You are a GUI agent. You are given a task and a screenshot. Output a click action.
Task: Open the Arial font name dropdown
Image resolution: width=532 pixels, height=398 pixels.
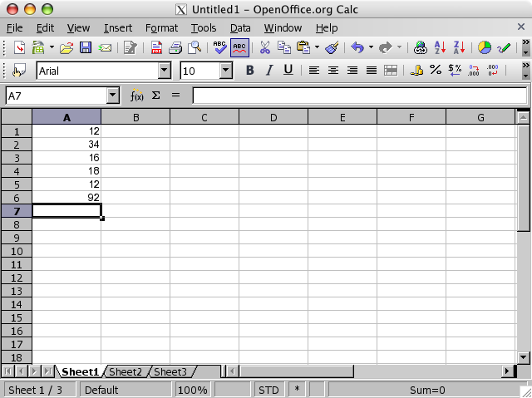coord(165,71)
